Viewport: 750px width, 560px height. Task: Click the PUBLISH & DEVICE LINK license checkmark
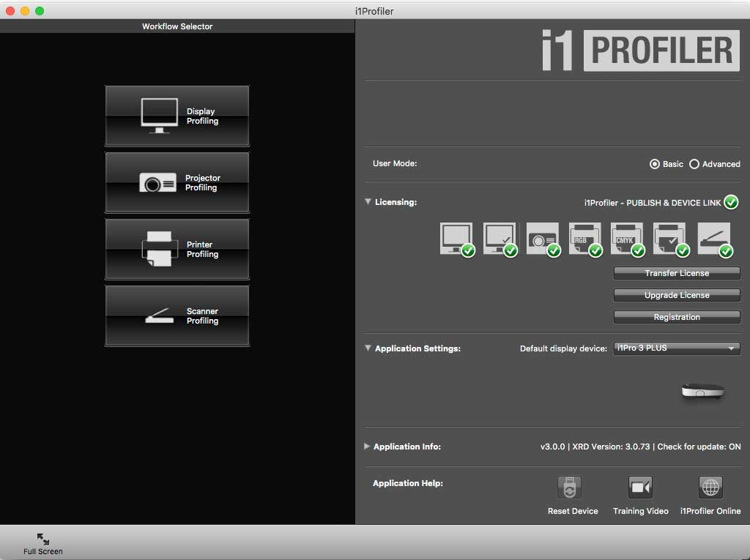click(x=731, y=202)
